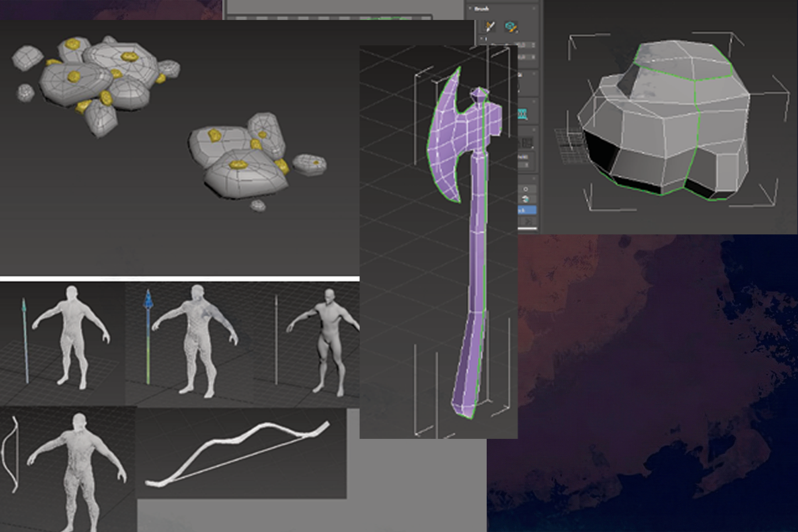Screen dimensions: 798x532
Task: Click the teal symmetry icon beside axe
Action: click(x=522, y=114)
